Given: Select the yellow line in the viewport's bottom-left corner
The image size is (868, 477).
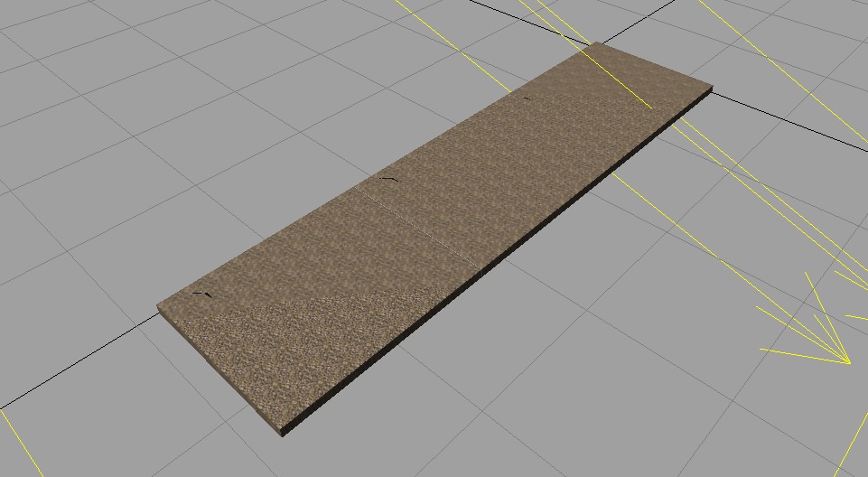Looking at the screenshot, I should point(21,443).
